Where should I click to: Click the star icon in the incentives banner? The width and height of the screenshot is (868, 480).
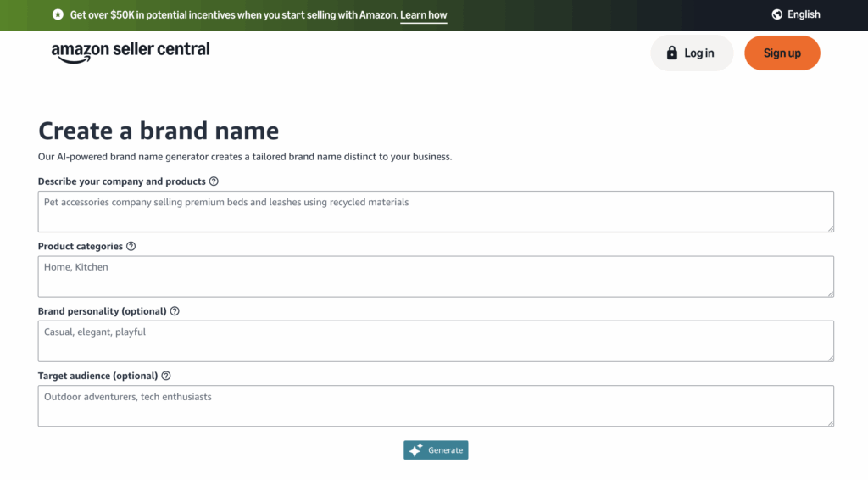(58, 14)
